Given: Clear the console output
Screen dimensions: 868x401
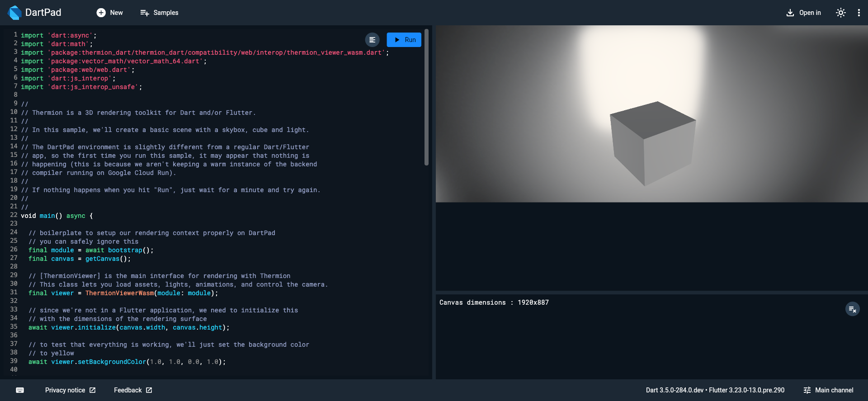Looking at the screenshot, I should pos(852,309).
